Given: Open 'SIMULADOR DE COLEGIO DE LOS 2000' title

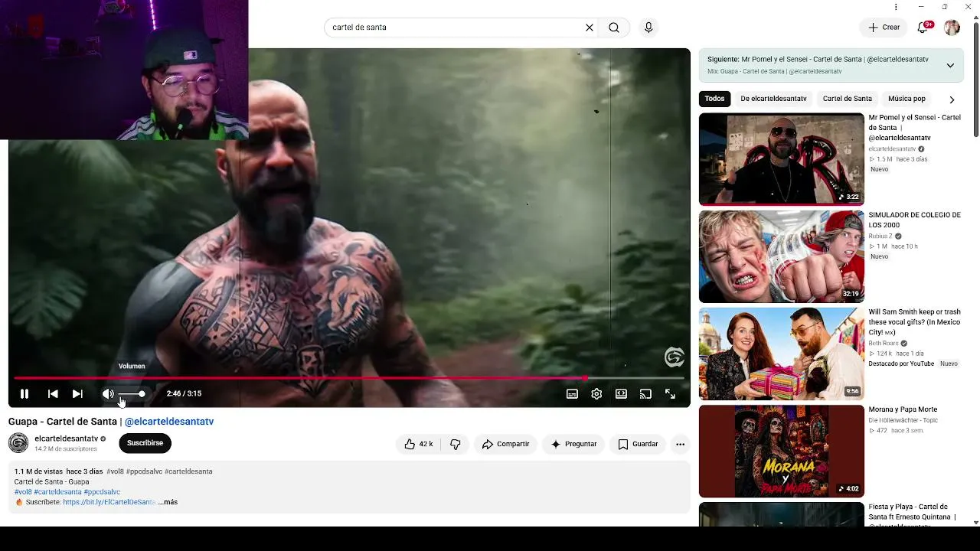Looking at the screenshot, I should [x=914, y=220].
